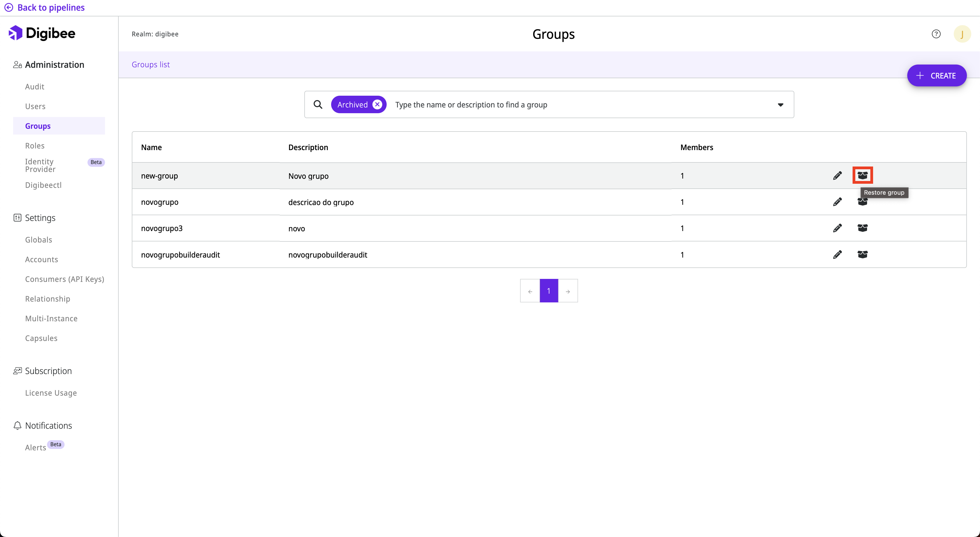Restore the novogrupobuilderaudit group
Viewport: 980px width, 537px height.
pyautogui.click(x=862, y=255)
